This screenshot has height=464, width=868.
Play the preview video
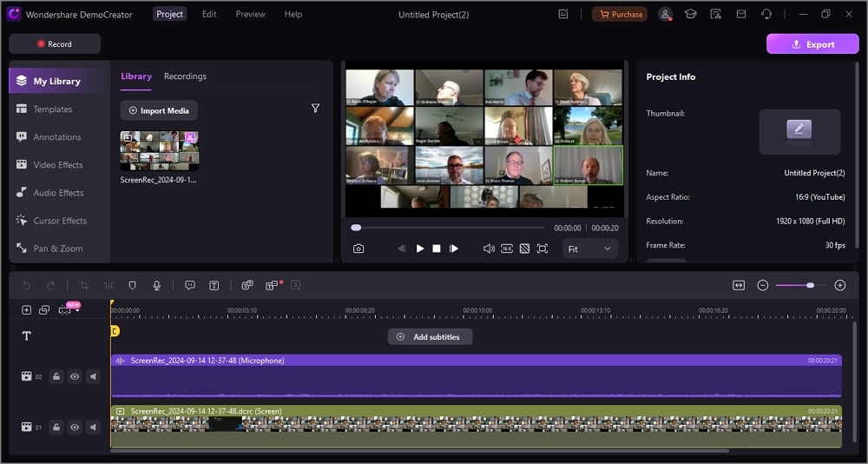point(419,249)
